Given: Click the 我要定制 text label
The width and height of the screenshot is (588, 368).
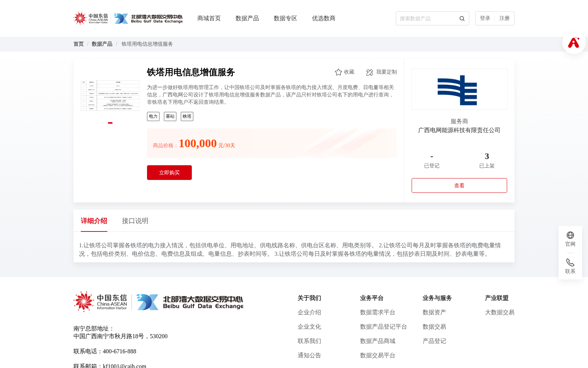Looking at the screenshot, I should pos(387,72).
